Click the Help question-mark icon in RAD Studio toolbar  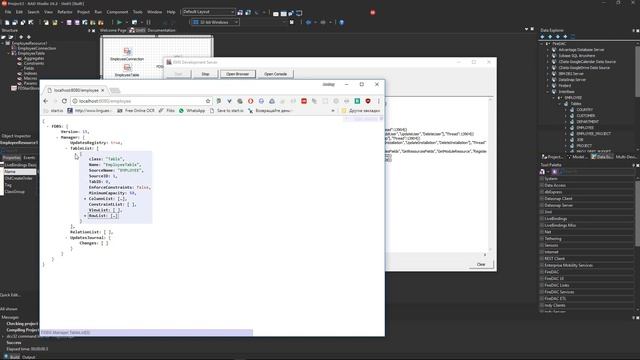(342, 22)
